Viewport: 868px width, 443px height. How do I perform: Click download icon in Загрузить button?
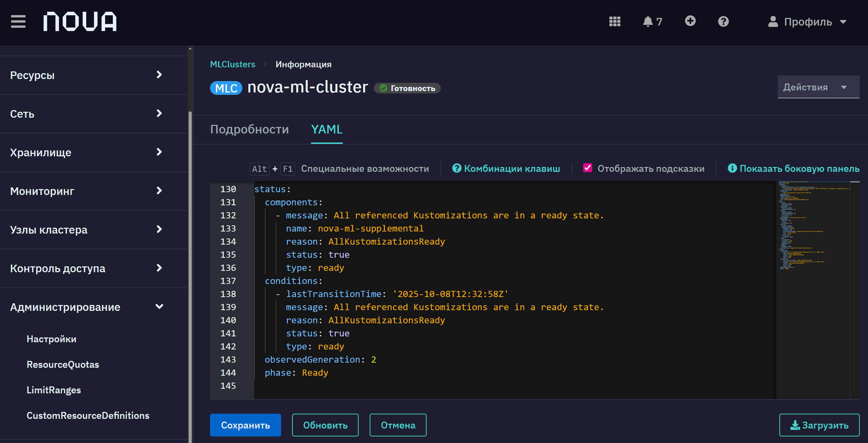tap(795, 425)
